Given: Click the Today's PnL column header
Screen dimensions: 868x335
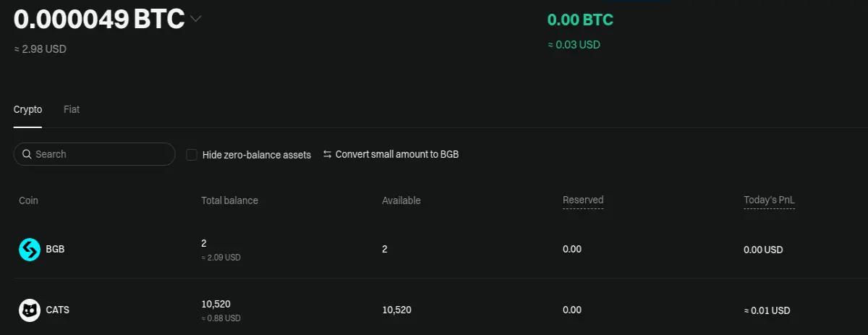Looking at the screenshot, I should pos(769,200).
